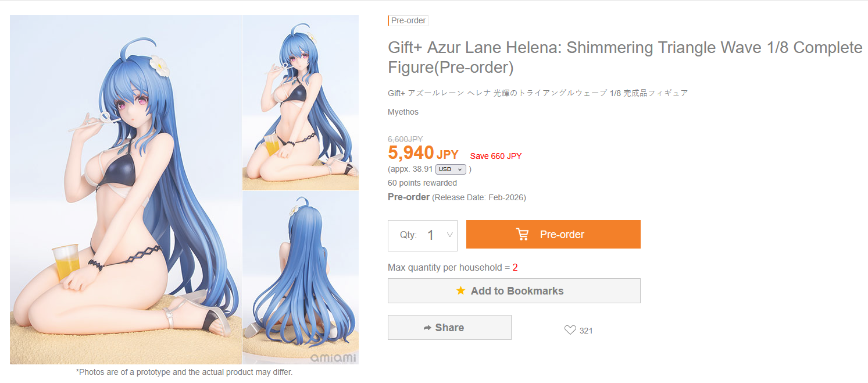Screen dimensions: 868x383
Task: View the top-right front-view figure thumbnail
Action: pyautogui.click(x=301, y=102)
